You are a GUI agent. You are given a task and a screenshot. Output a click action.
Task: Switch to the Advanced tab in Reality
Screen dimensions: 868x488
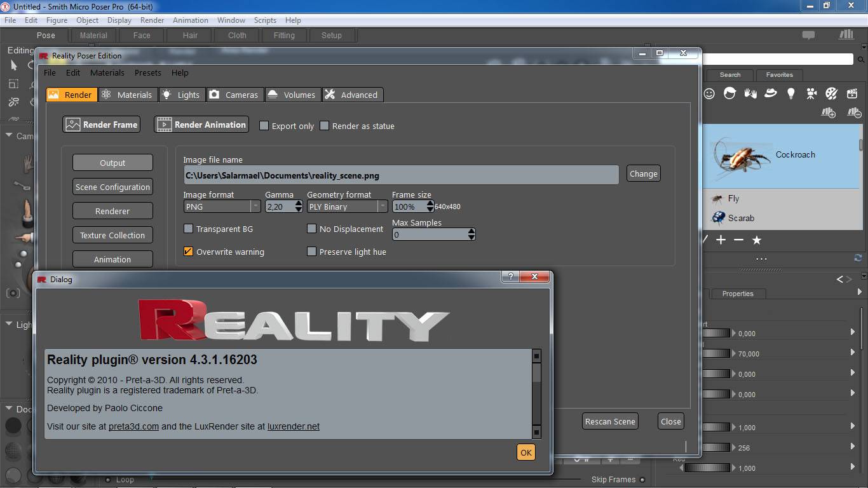(x=352, y=95)
